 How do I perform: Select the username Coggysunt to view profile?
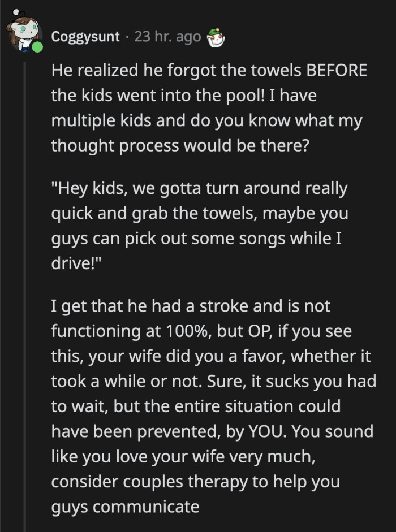pos(85,36)
